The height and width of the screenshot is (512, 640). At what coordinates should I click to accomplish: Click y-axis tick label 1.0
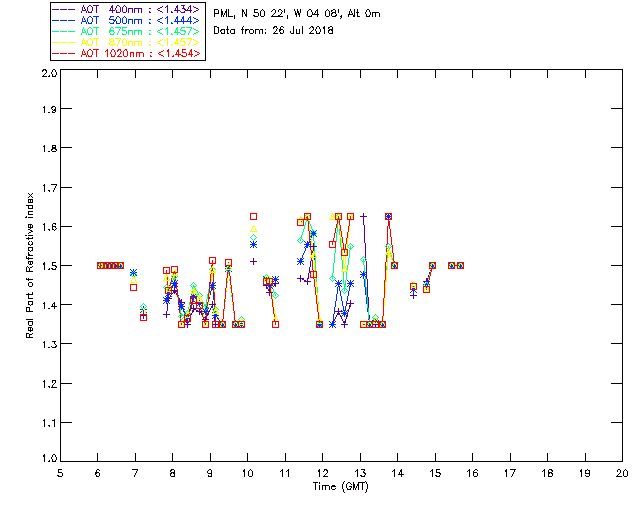pyautogui.click(x=48, y=458)
